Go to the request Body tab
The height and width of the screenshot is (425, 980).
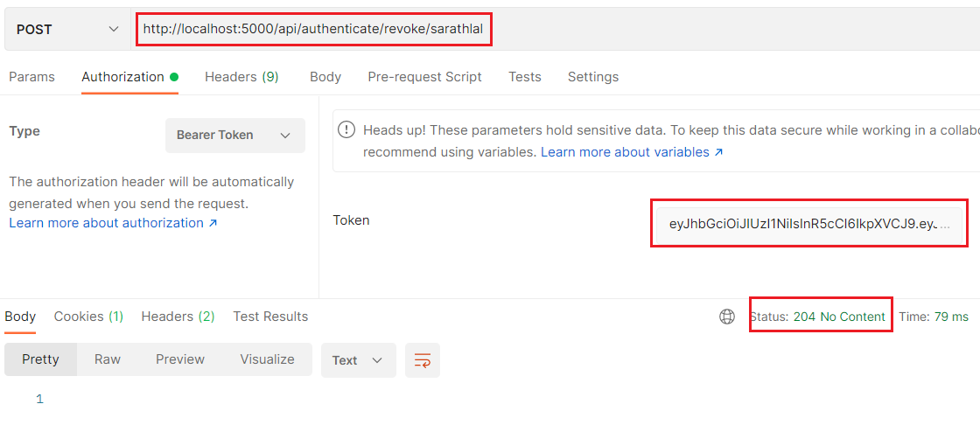tap(325, 77)
